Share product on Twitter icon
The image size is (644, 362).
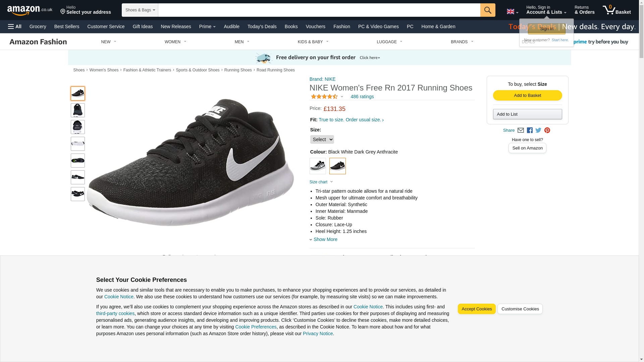538,130
